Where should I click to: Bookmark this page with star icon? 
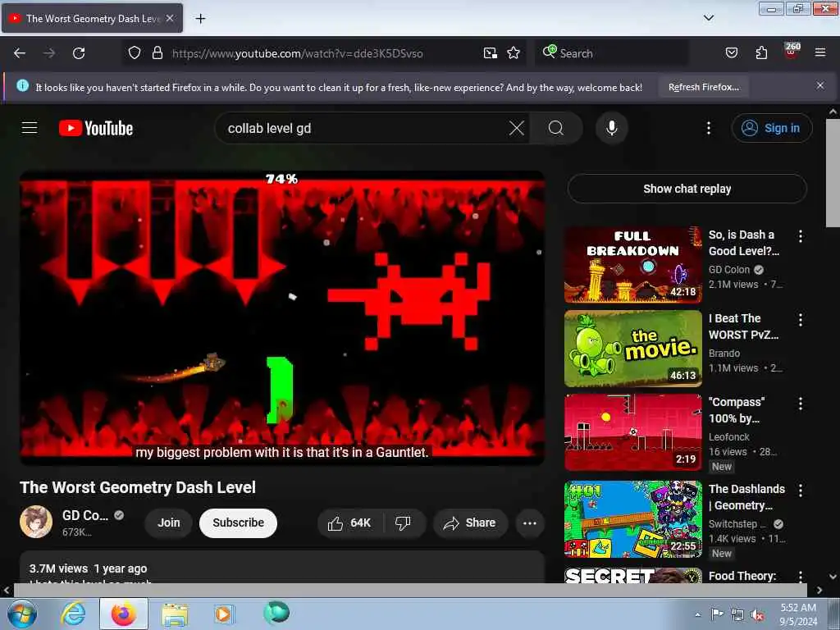(514, 53)
